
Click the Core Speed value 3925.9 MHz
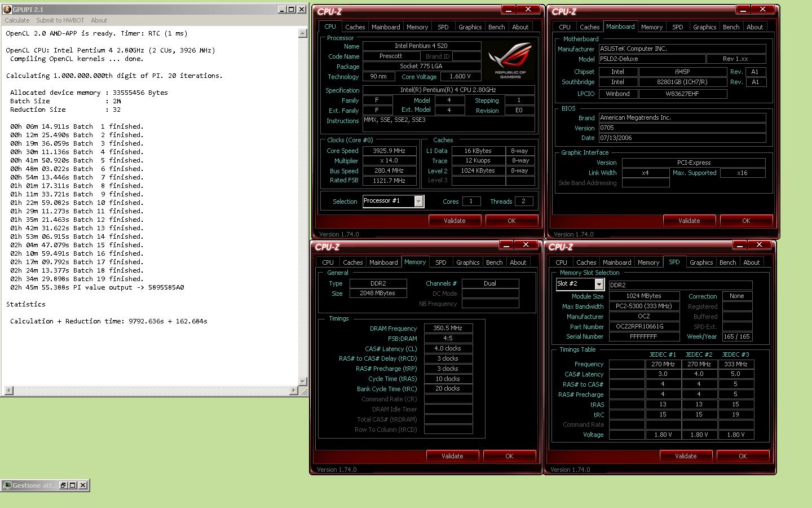389,151
